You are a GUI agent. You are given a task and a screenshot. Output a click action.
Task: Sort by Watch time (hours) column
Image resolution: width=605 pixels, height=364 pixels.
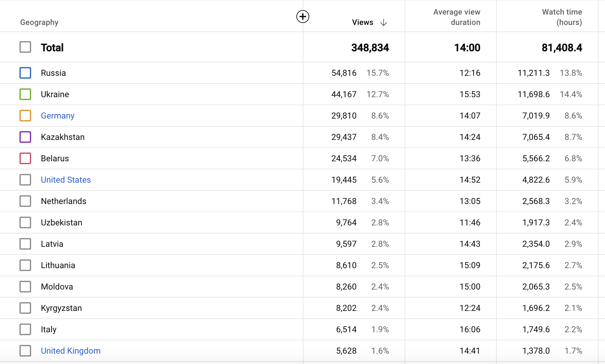pos(562,17)
